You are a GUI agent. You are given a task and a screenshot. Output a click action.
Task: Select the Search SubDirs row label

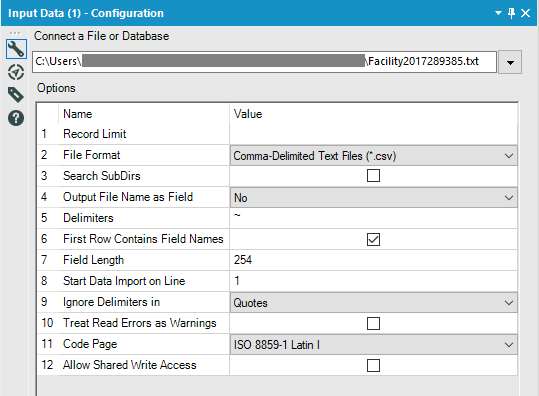point(102,176)
